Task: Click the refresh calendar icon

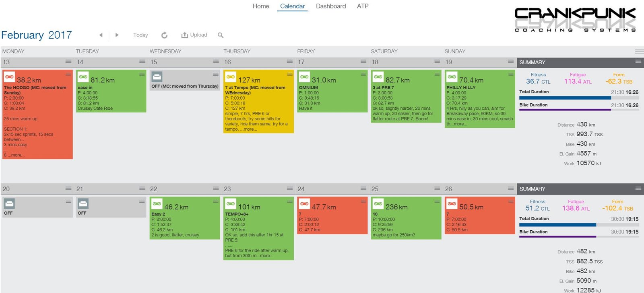Action: tap(164, 35)
